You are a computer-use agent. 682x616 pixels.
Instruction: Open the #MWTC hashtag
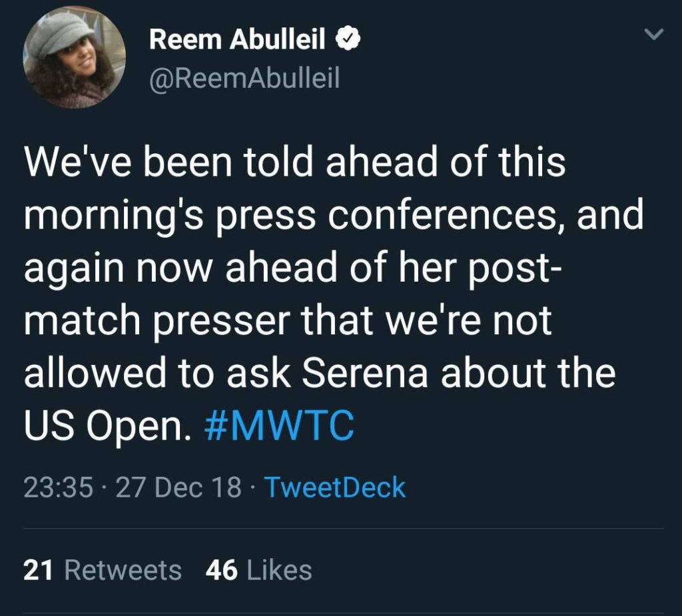tap(277, 427)
